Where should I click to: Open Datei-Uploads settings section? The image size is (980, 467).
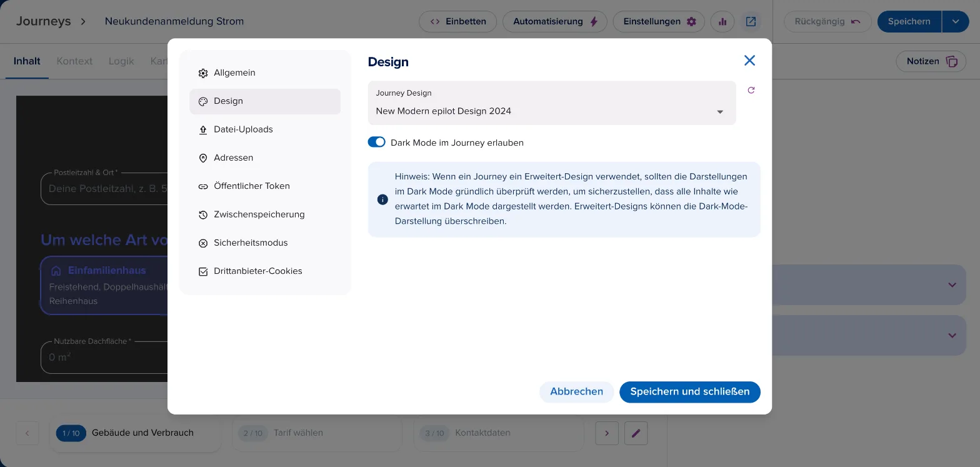265,129
